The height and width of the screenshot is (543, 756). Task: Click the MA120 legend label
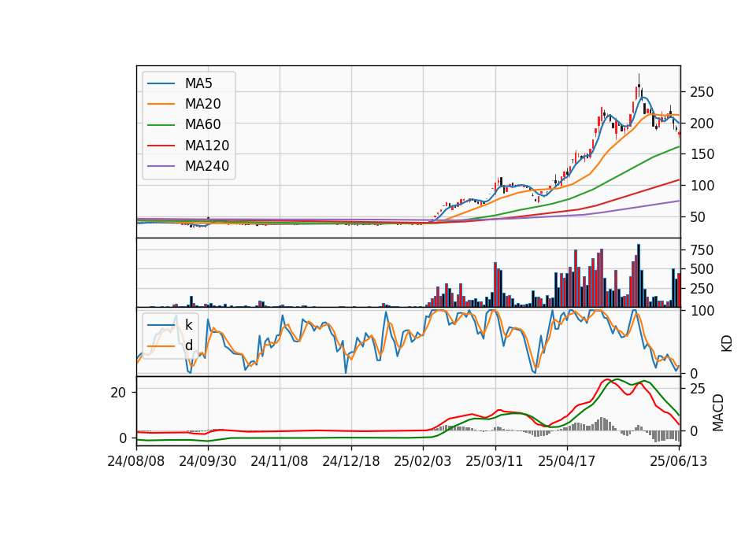[x=207, y=146]
